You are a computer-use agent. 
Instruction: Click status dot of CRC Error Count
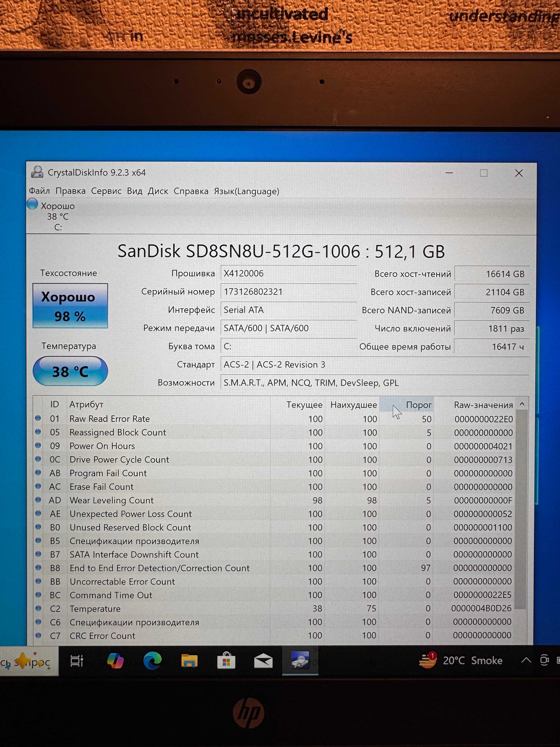(x=38, y=635)
